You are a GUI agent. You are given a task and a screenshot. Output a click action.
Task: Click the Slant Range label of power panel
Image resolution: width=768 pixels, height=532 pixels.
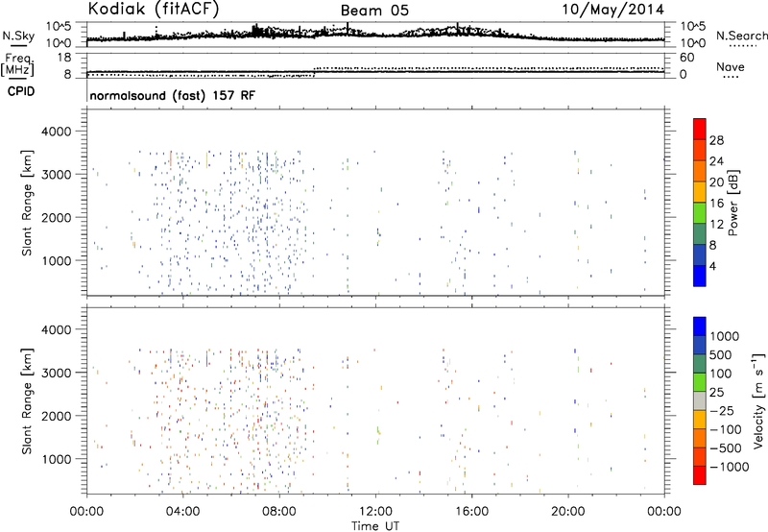click(x=27, y=203)
